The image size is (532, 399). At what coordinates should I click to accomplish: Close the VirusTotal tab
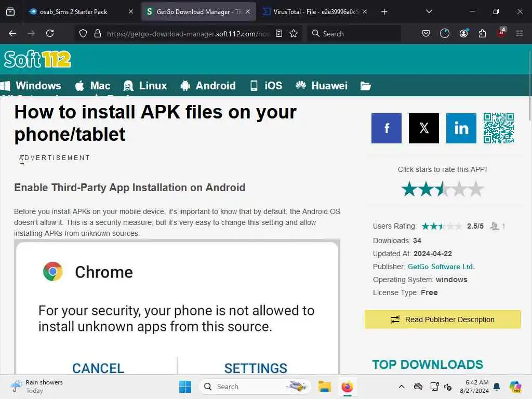pos(365,11)
